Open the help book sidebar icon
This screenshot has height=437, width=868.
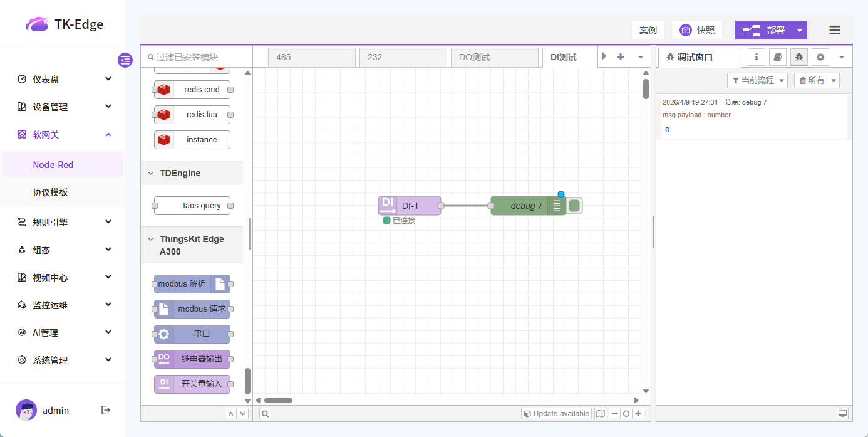point(777,57)
